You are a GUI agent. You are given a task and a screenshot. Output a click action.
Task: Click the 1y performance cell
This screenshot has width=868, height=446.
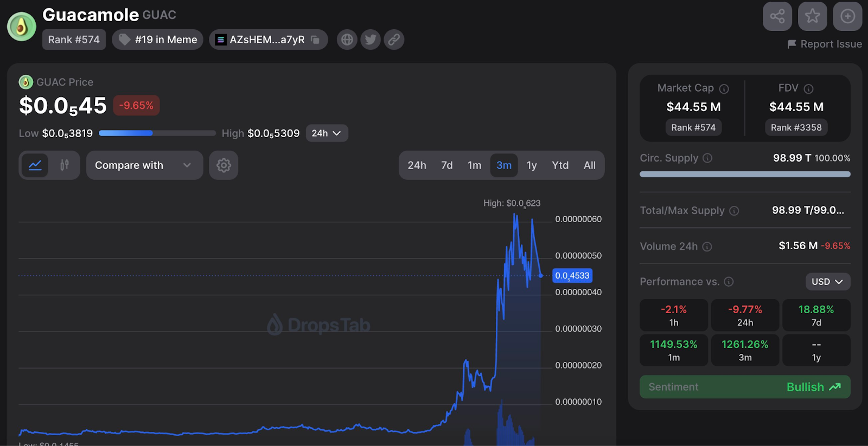pyautogui.click(x=816, y=350)
